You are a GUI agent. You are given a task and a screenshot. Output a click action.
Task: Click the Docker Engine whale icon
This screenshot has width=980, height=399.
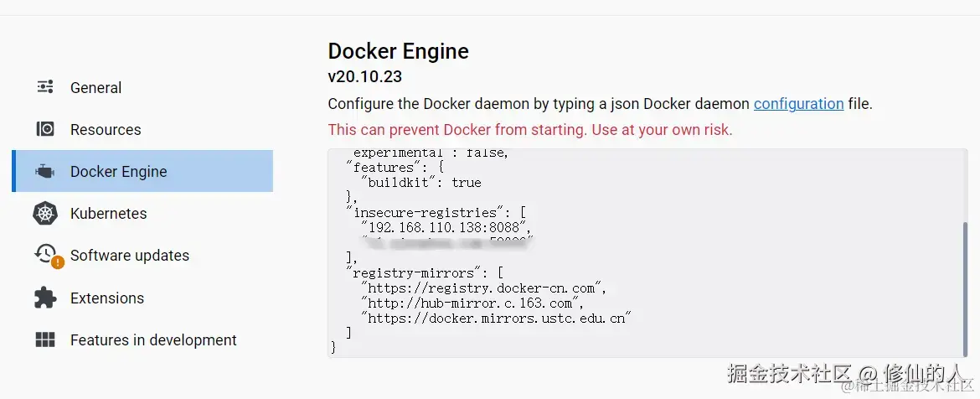[44, 172]
